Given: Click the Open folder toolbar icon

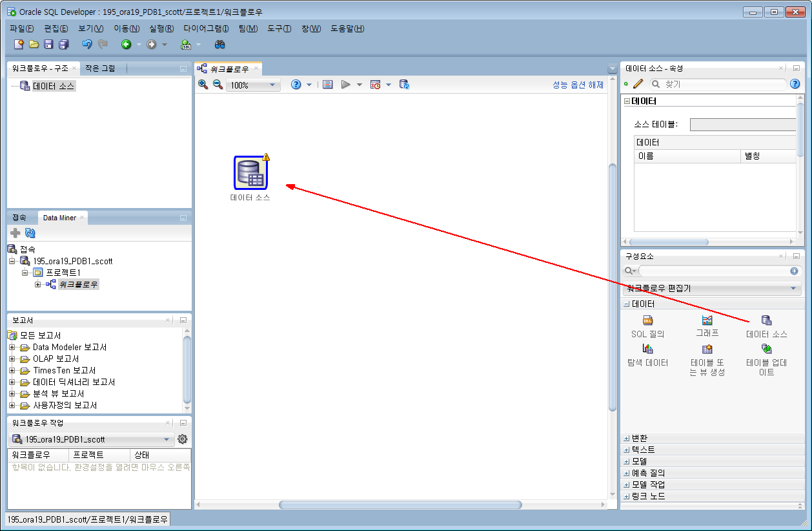Looking at the screenshot, I should [34, 45].
